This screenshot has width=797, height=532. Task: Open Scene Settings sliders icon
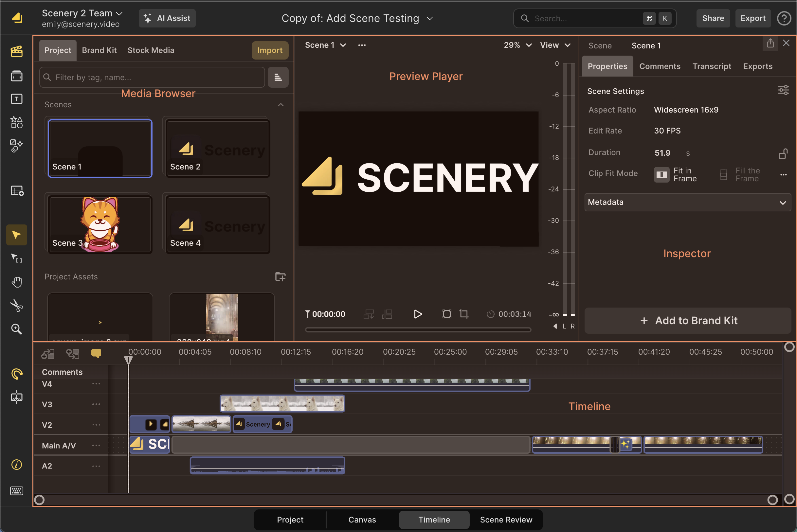[x=784, y=90]
